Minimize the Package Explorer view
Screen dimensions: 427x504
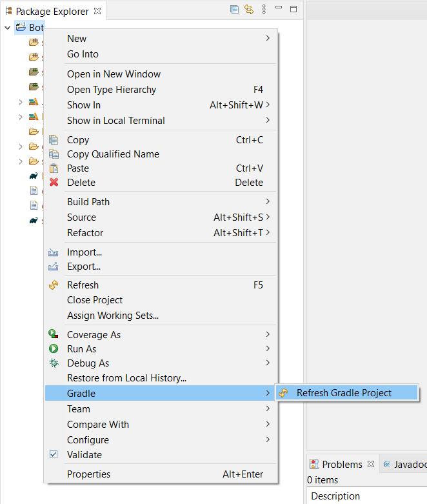coord(279,7)
